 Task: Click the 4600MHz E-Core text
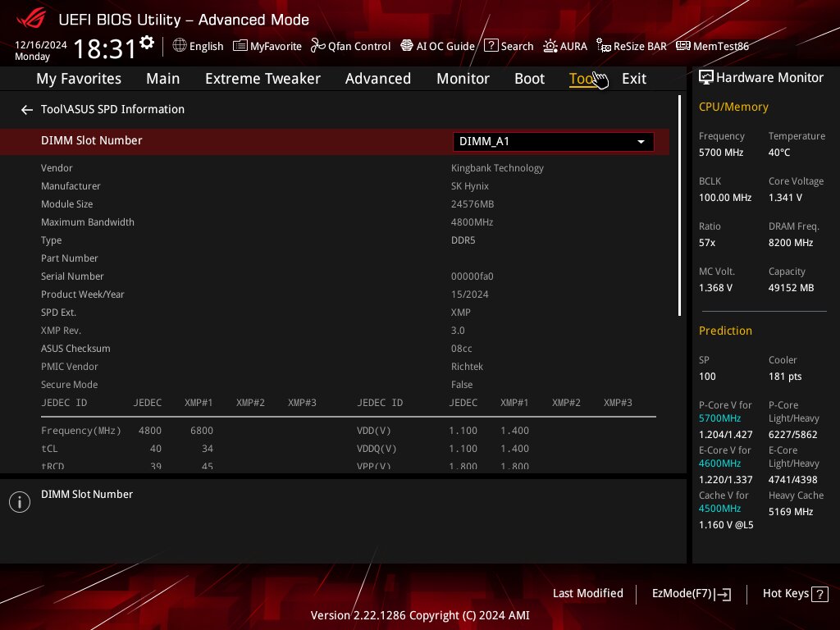(x=719, y=463)
